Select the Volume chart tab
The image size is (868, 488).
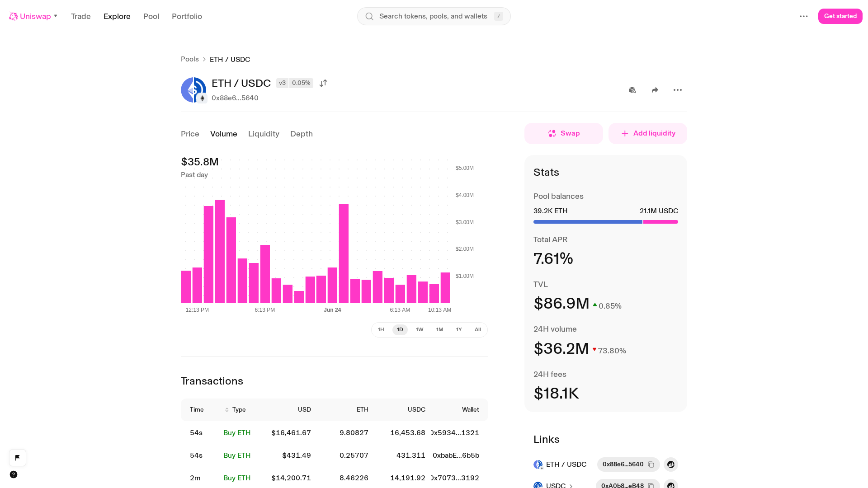click(224, 134)
